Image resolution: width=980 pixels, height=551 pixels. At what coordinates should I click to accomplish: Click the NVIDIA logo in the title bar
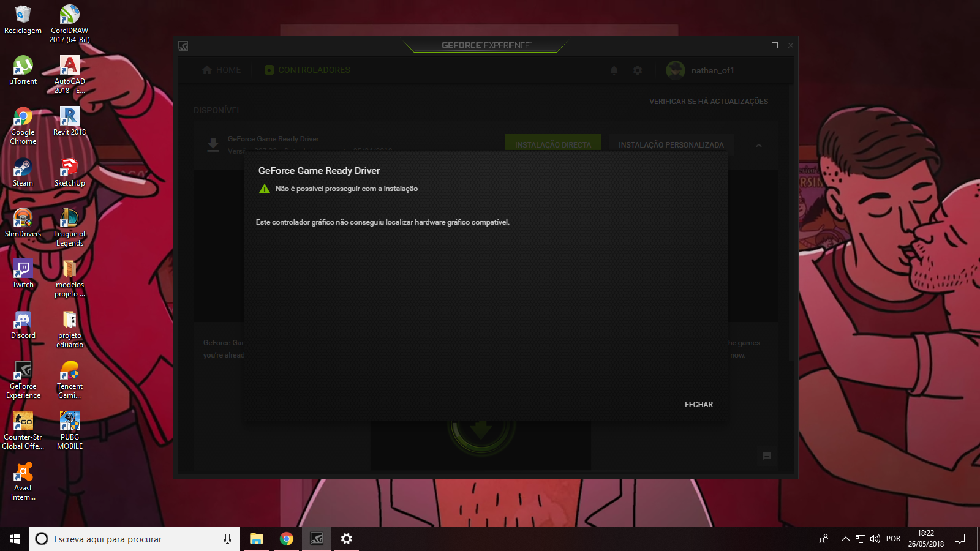183,46
